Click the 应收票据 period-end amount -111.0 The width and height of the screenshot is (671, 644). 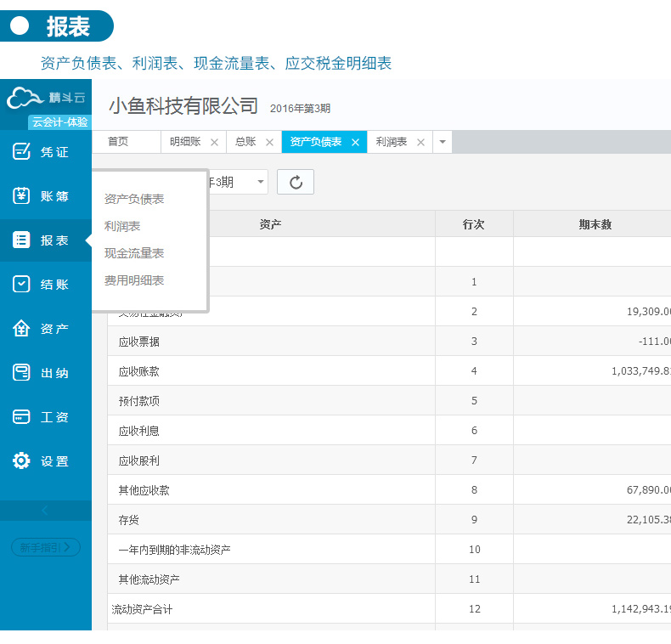655,342
